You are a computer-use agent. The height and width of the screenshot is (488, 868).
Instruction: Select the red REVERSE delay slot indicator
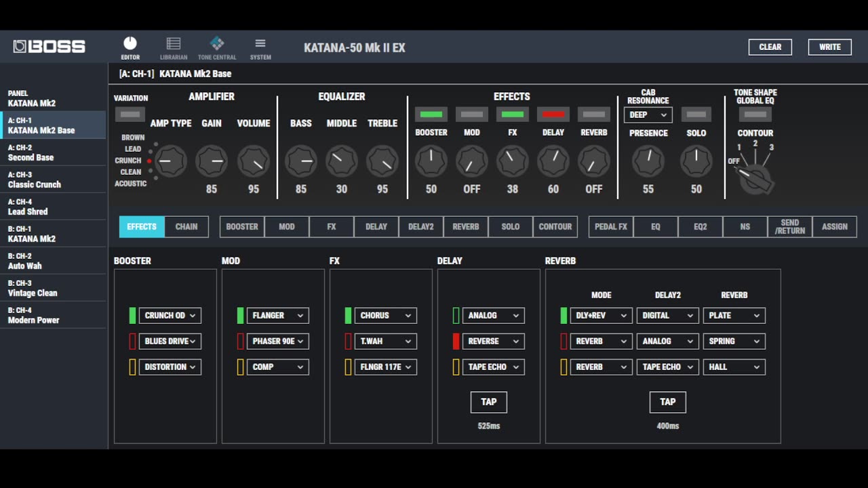(456, 341)
